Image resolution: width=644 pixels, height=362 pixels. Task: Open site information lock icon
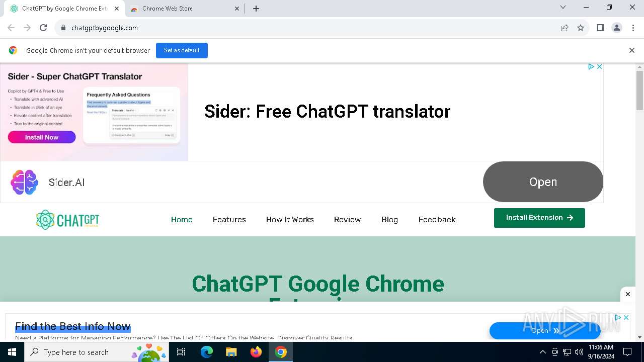coord(63,28)
